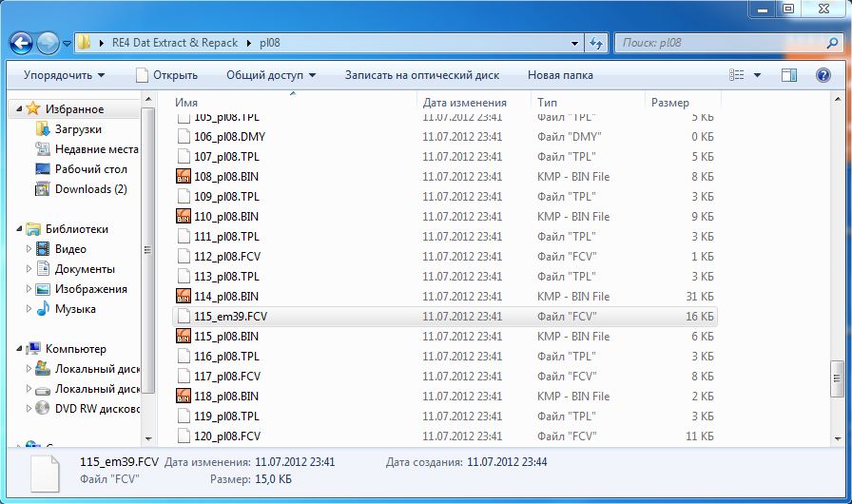The height and width of the screenshot is (504, 852).
Task: Collapse the Избранное section
Action: (x=19, y=109)
